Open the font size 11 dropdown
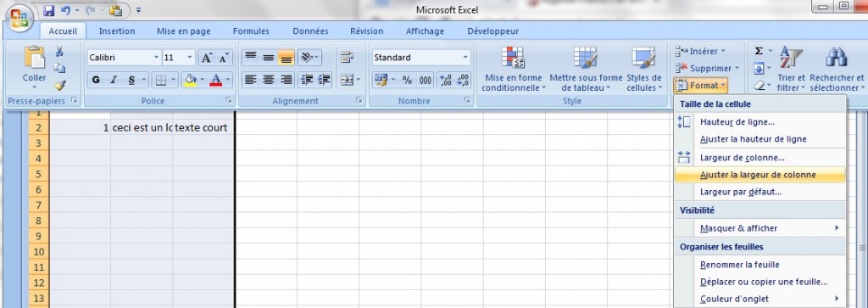This screenshot has height=308, width=868. (x=190, y=58)
